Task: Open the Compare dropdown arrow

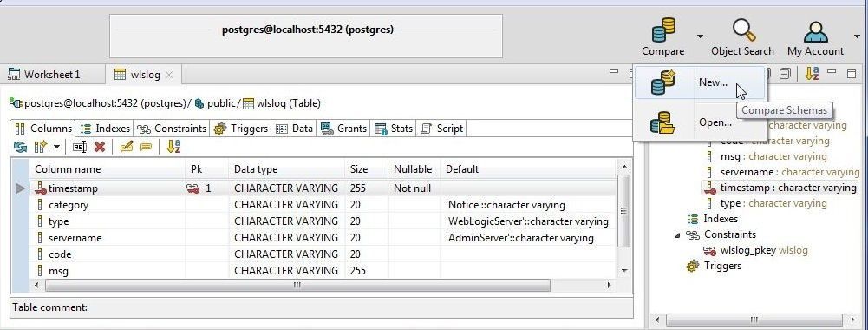Action: click(x=700, y=36)
